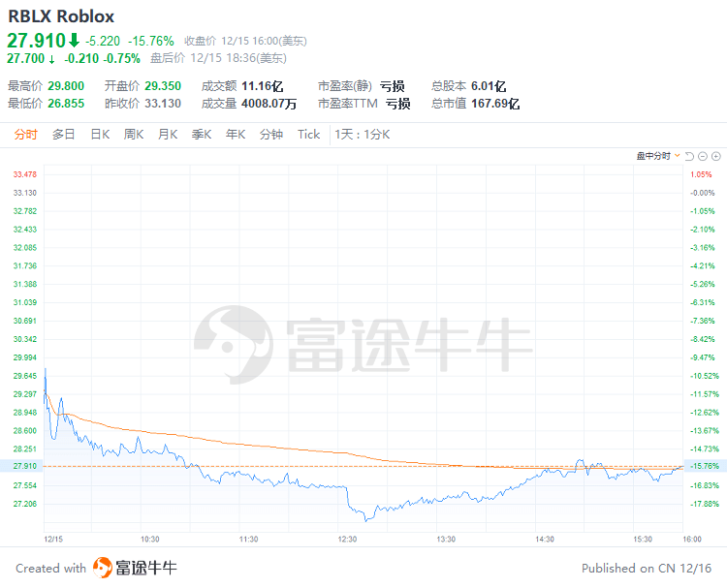This screenshot has width=727, height=588.
Task: Click the Futu bull logo in the footer
Action: coord(103,568)
